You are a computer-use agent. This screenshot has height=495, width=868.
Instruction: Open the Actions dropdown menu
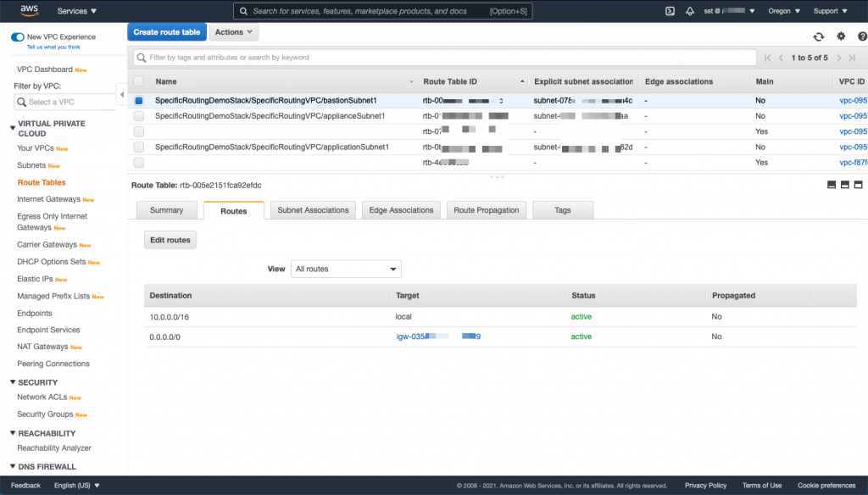pyautogui.click(x=233, y=31)
